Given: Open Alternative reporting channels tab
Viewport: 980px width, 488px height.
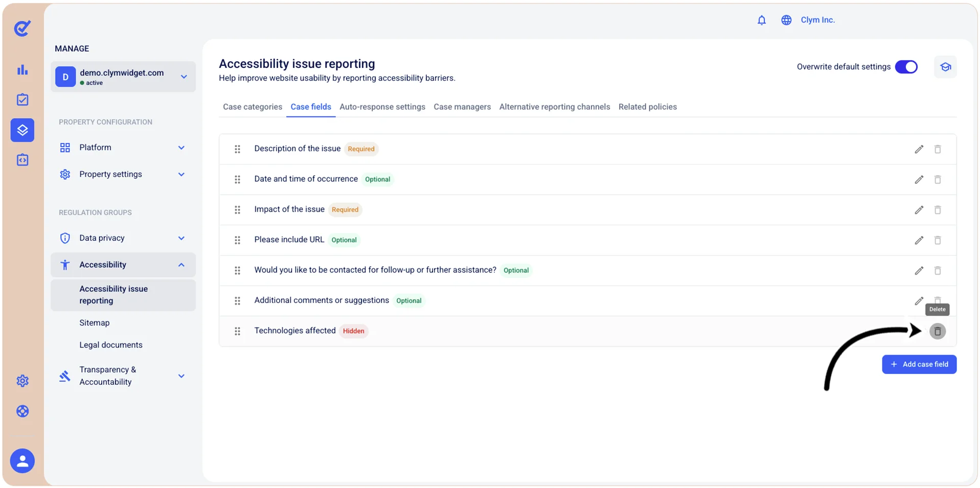Looking at the screenshot, I should click(555, 107).
